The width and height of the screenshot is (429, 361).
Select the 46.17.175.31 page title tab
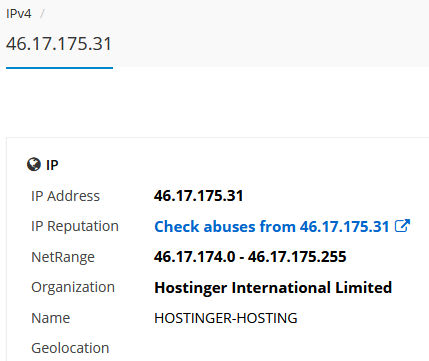[x=59, y=44]
